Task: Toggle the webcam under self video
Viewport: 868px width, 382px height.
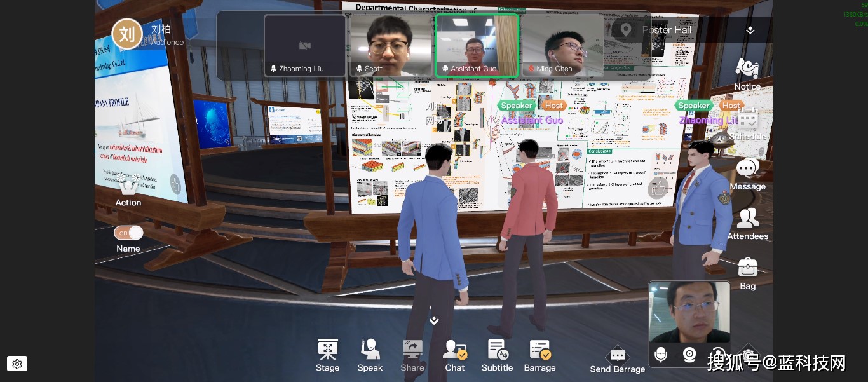Action: [689, 355]
